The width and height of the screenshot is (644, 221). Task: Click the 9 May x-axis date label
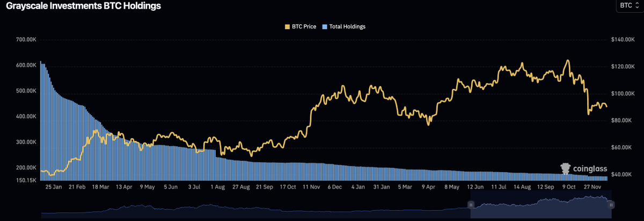[147, 187]
